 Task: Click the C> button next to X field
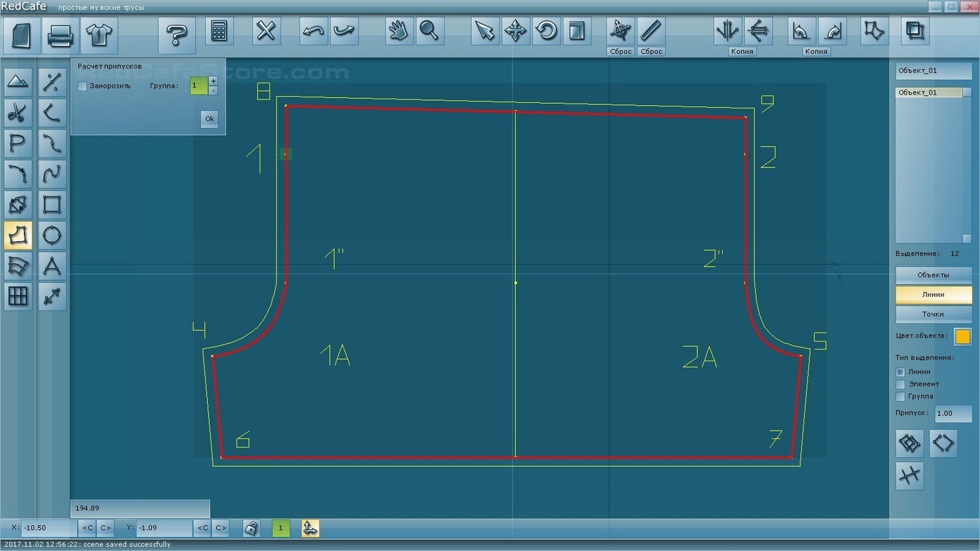coord(105,528)
